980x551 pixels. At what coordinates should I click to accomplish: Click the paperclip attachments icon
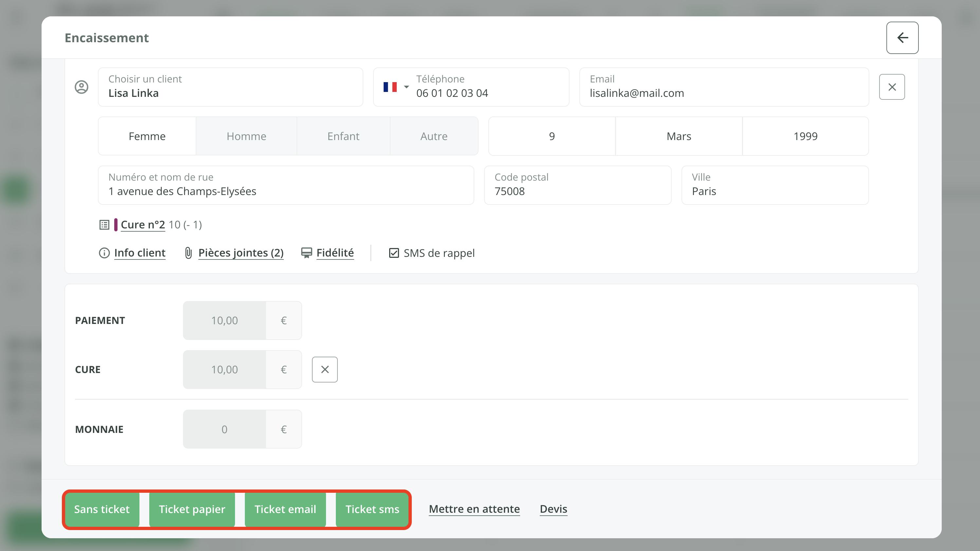pos(188,253)
